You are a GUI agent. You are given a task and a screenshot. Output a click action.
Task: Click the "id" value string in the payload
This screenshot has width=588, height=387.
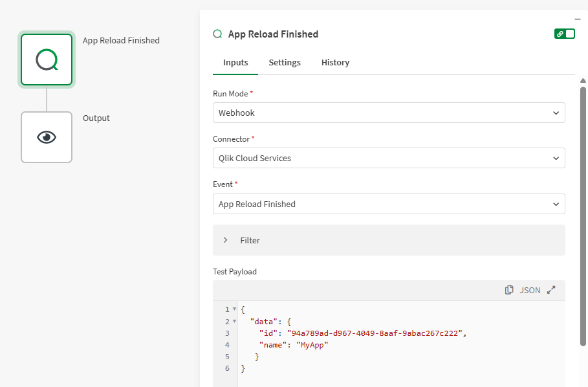[x=375, y=333]
